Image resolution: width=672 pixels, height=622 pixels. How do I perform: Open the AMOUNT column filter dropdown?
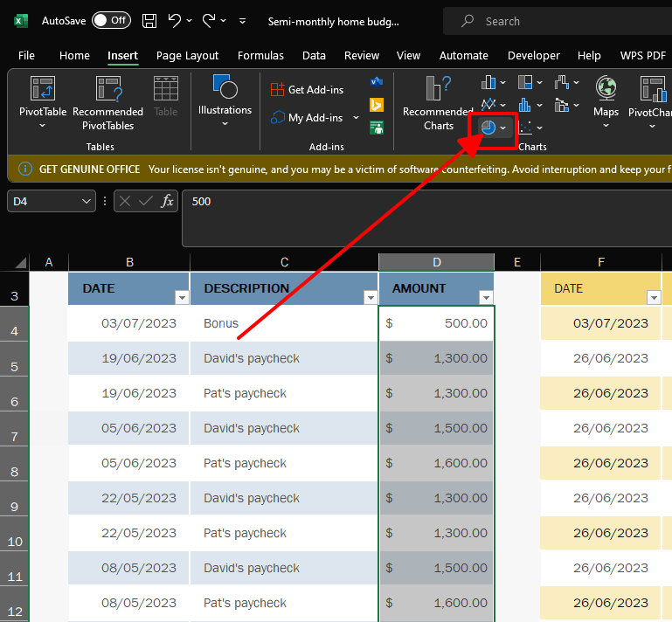coord(486,298)
